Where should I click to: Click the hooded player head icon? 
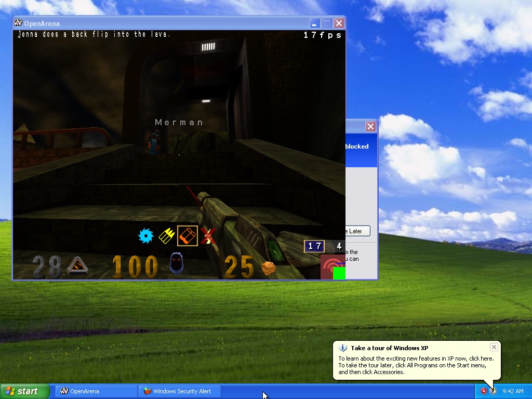pyautogui.click(x=177, y=263)
